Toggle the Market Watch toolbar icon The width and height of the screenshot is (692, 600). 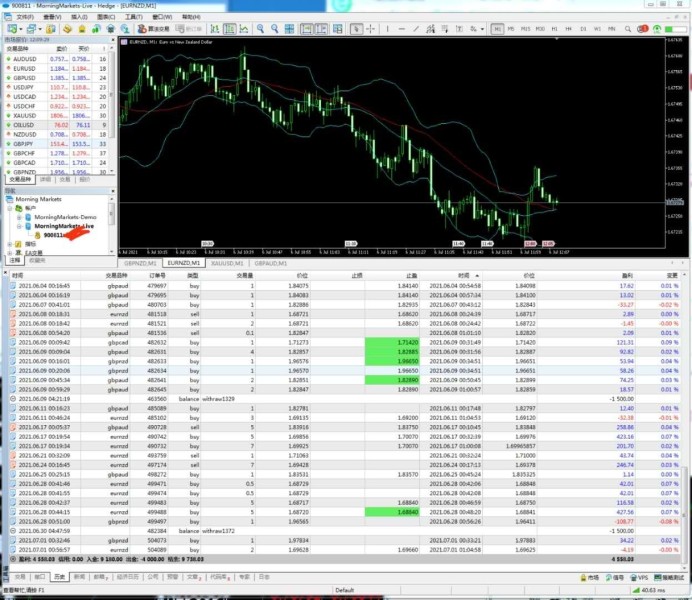pyautogui.click(x=51, y=29)
